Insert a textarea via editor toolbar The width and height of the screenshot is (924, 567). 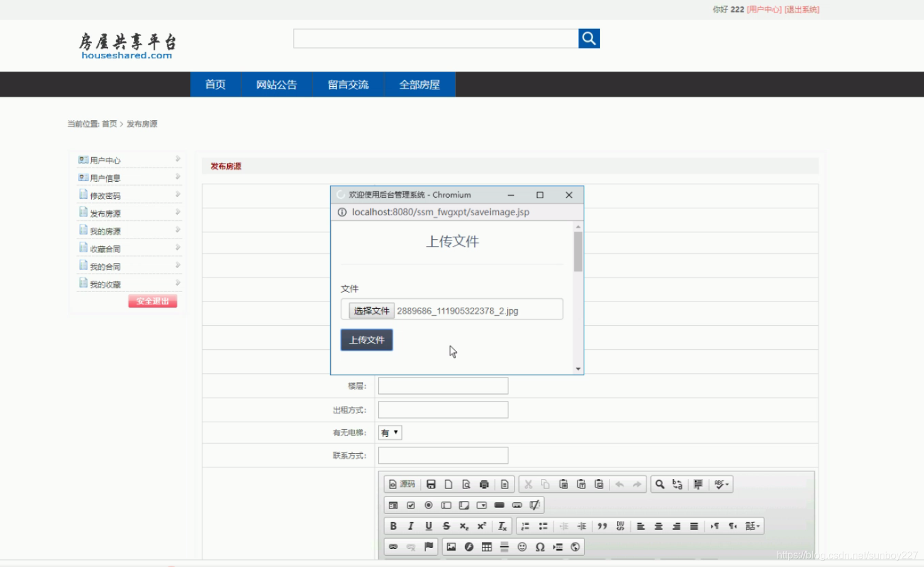464,505
